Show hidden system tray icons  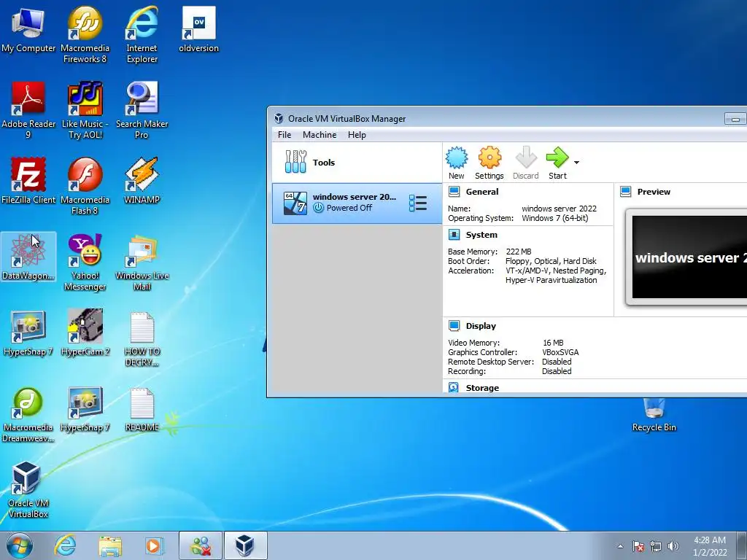620,546
